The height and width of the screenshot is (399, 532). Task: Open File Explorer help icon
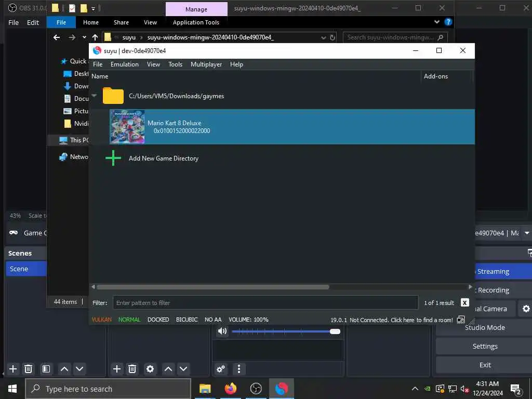click(x=448, y=22)
